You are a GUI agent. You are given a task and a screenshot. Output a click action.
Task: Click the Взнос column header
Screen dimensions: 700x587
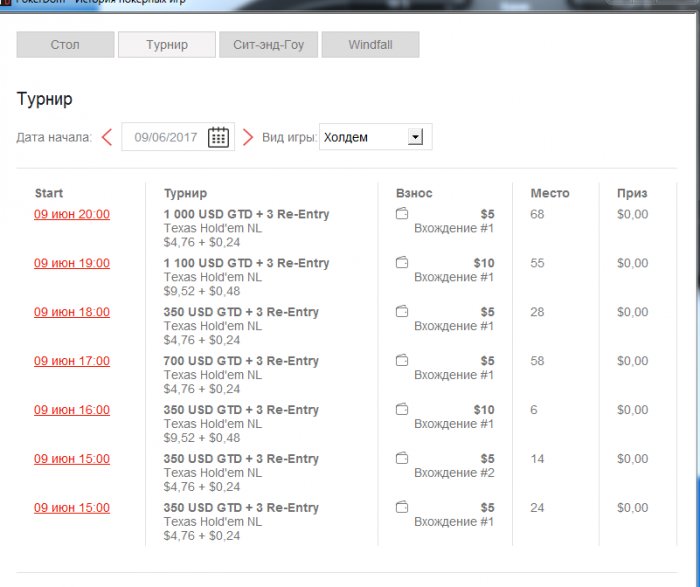click(414, 193)
